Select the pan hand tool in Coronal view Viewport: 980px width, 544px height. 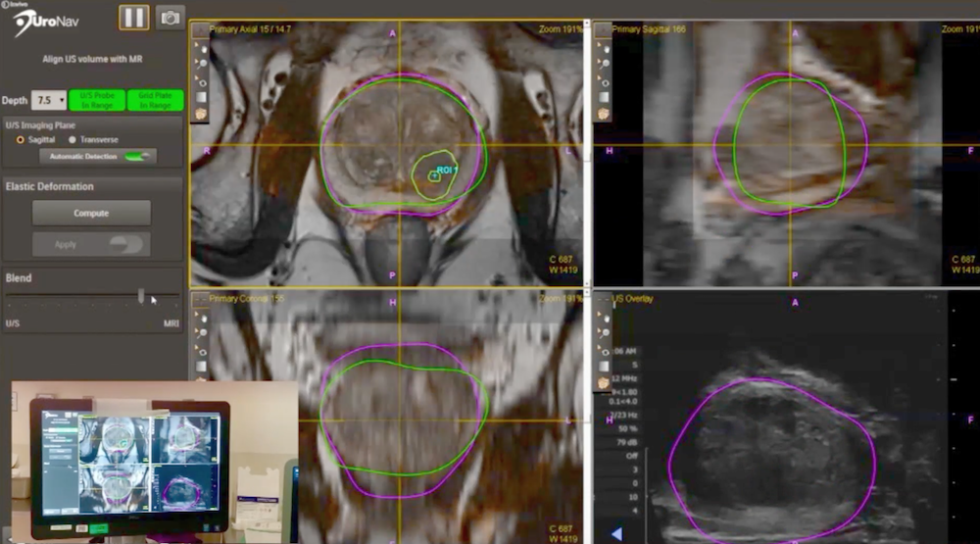(203, 319)
